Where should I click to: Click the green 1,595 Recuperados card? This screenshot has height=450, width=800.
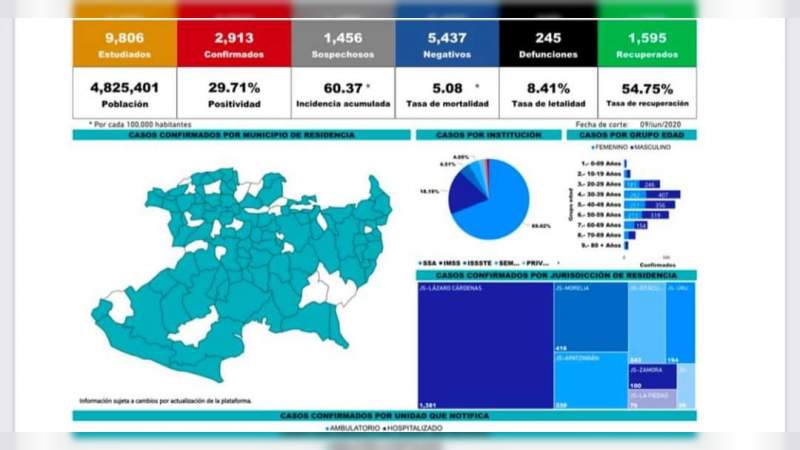[x=647, y=44]
